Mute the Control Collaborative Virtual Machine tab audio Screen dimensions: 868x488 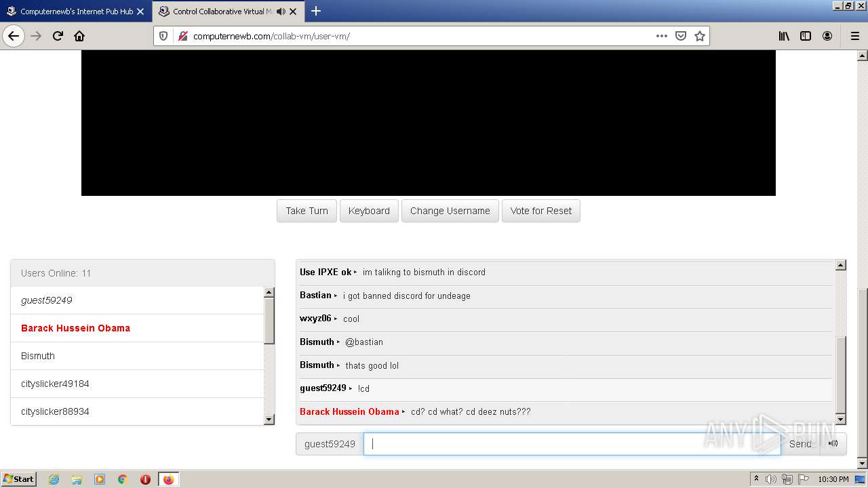[281, 12]
